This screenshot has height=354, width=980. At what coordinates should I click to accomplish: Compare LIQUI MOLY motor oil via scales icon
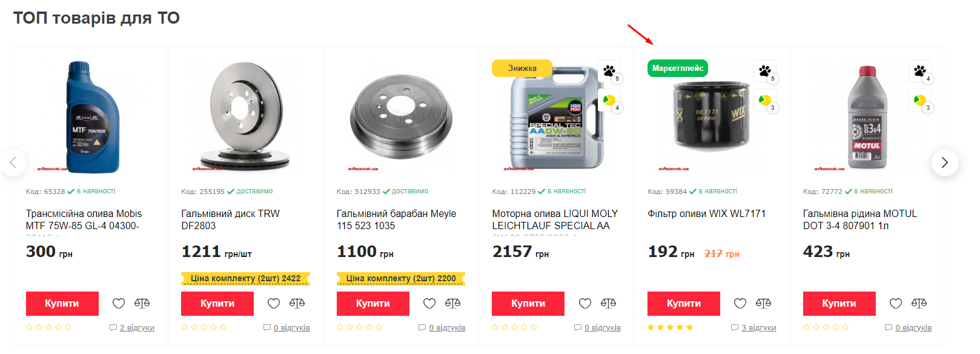tap(608, 303)
